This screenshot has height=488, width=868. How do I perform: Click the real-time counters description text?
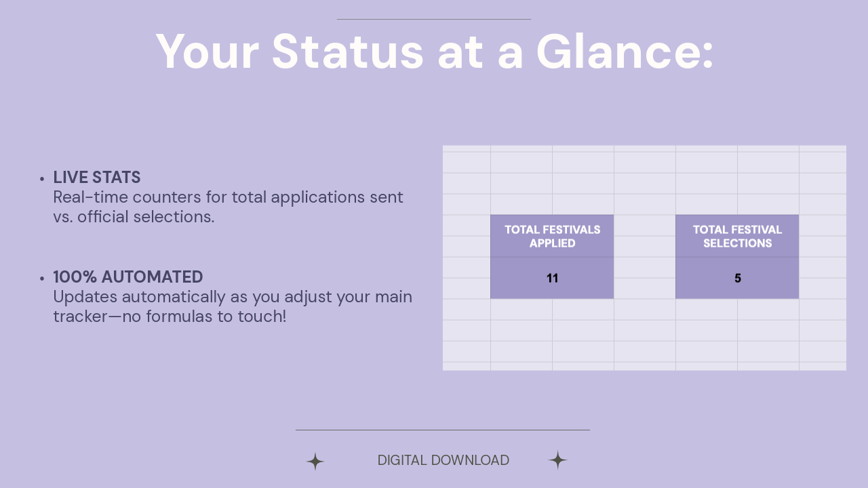228,197
